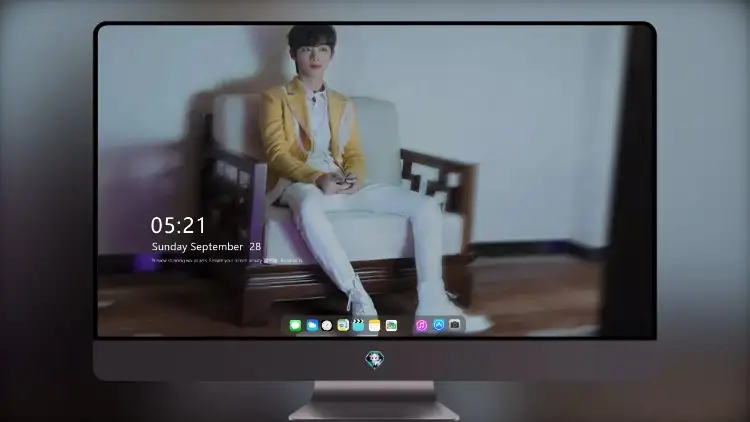Click the Sunday September 28 date text
This screenshot has width=750, height=422.
[x=206, y=246]
